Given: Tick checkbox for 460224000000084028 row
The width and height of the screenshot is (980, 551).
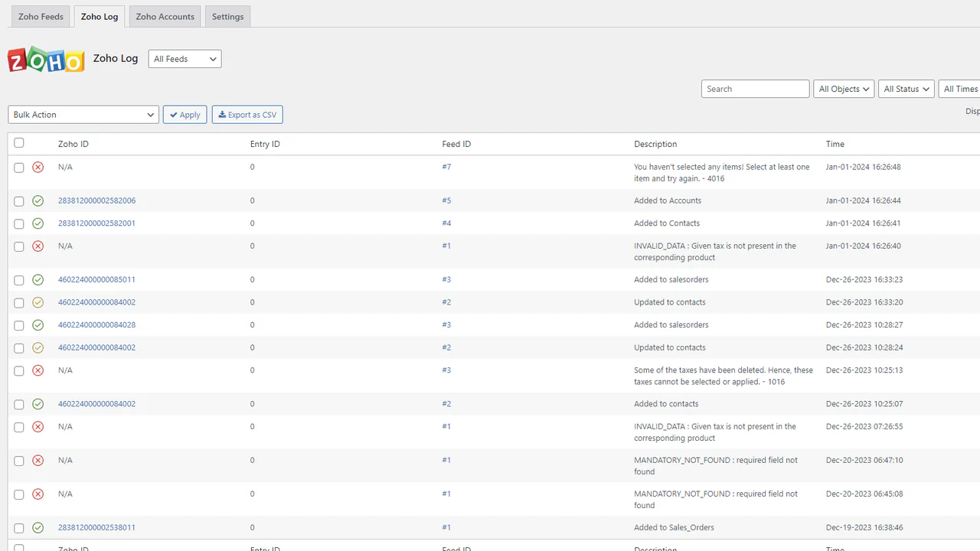Looking at the screenshot, I should point(19,325).
